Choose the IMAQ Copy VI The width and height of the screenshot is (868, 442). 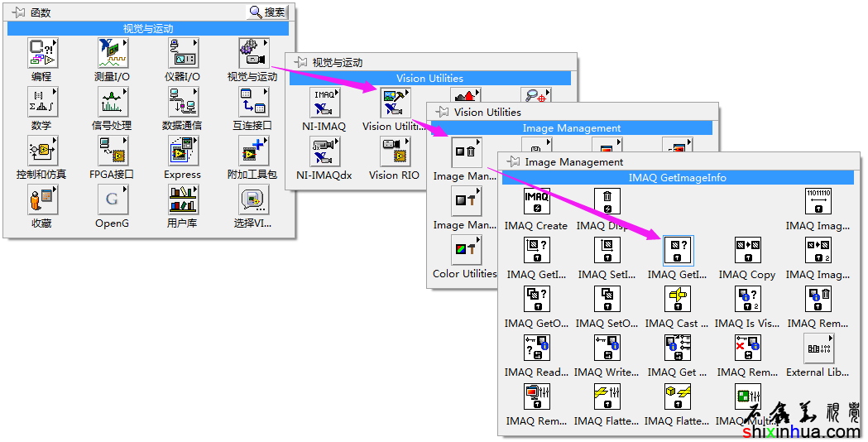point(746,251)
